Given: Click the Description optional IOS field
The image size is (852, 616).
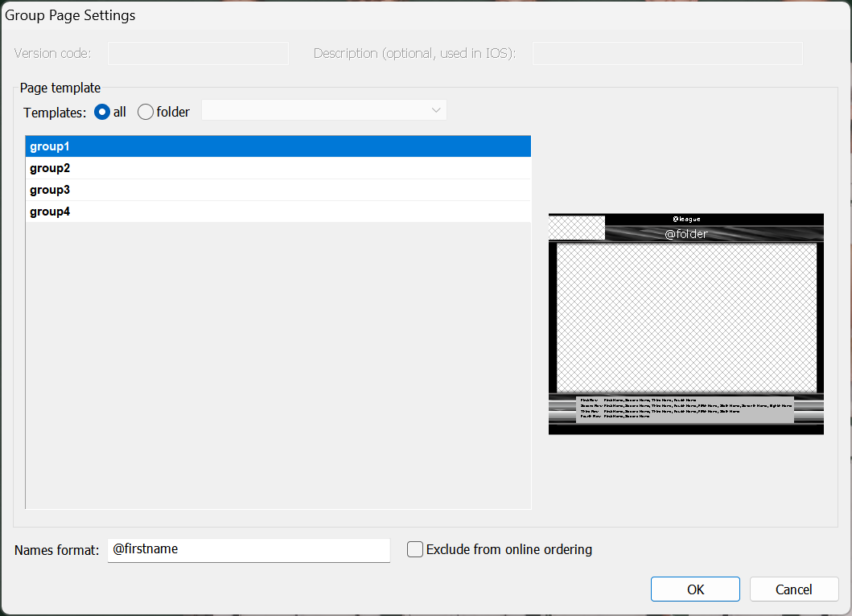Looking at the screenshot, I should coord(667,53).
